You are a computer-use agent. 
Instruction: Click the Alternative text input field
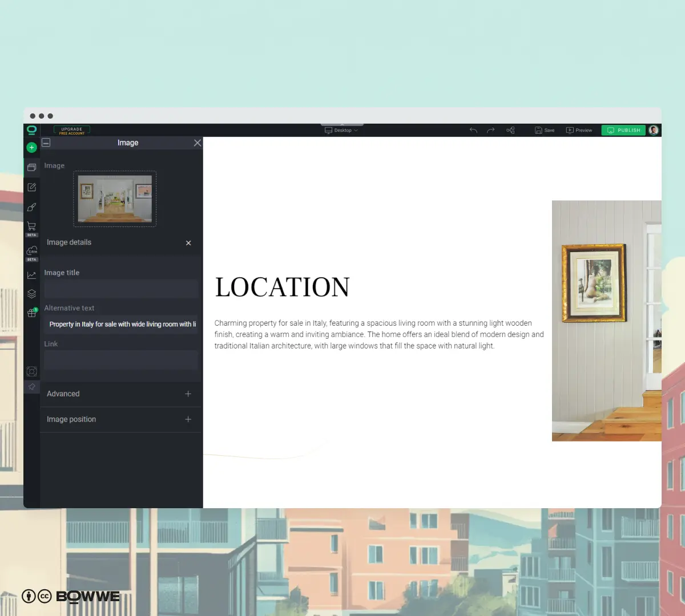[x=121, y=324]
